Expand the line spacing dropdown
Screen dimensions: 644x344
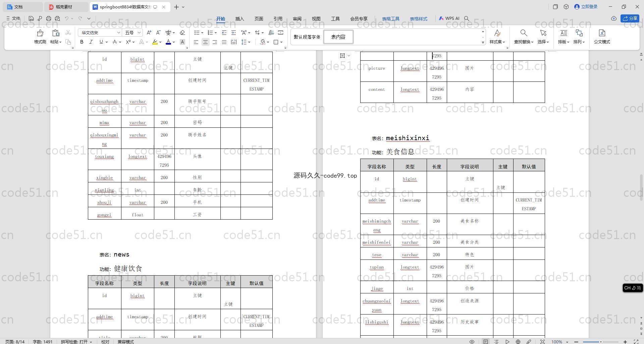250,42
